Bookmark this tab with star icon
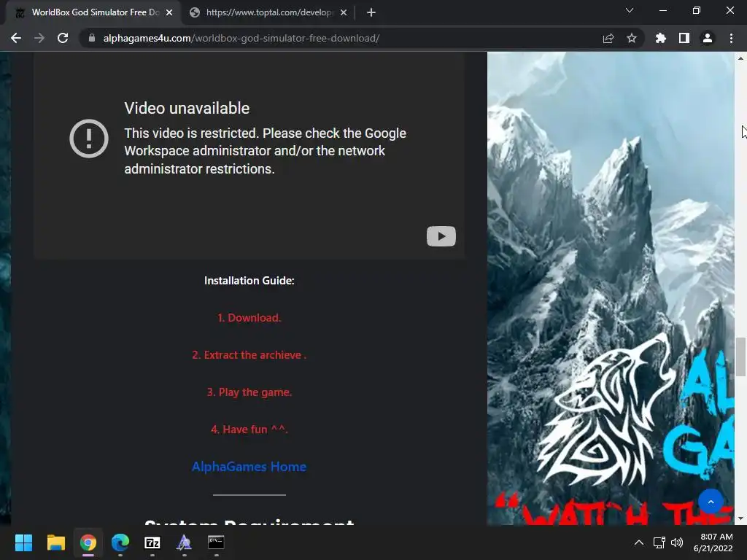Viewport: 747px width, 560px height. click(632, 38)
